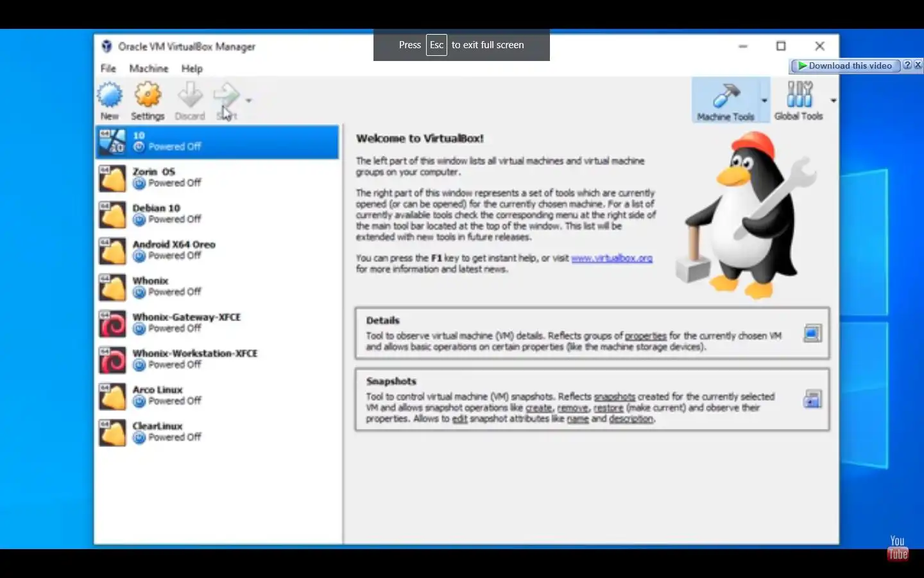
Task: Click the Download this video button
Action: pyautogui.click(x=846, y=66)
